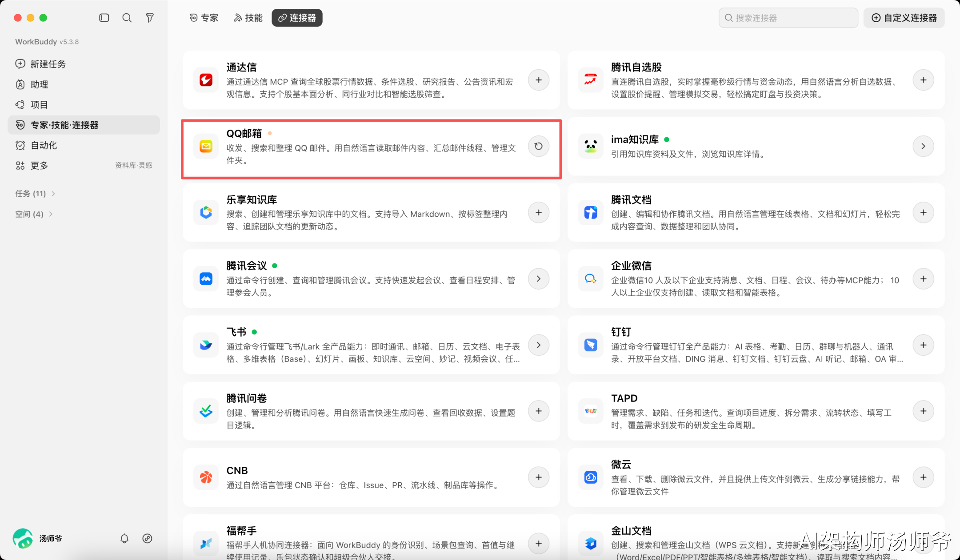Click the QQ邮箱 envelope logo
This screenshot has height=560, width=960.
[x=206, y=146]
